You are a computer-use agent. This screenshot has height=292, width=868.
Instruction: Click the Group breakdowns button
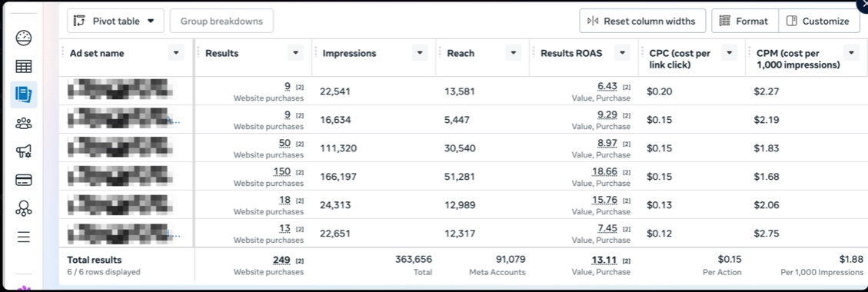221,21
